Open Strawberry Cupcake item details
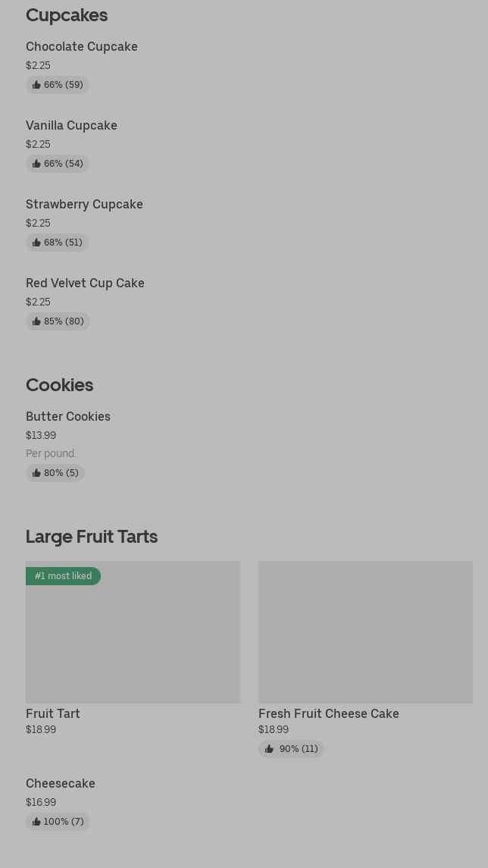The image size is (488, 868). [84, 205]
